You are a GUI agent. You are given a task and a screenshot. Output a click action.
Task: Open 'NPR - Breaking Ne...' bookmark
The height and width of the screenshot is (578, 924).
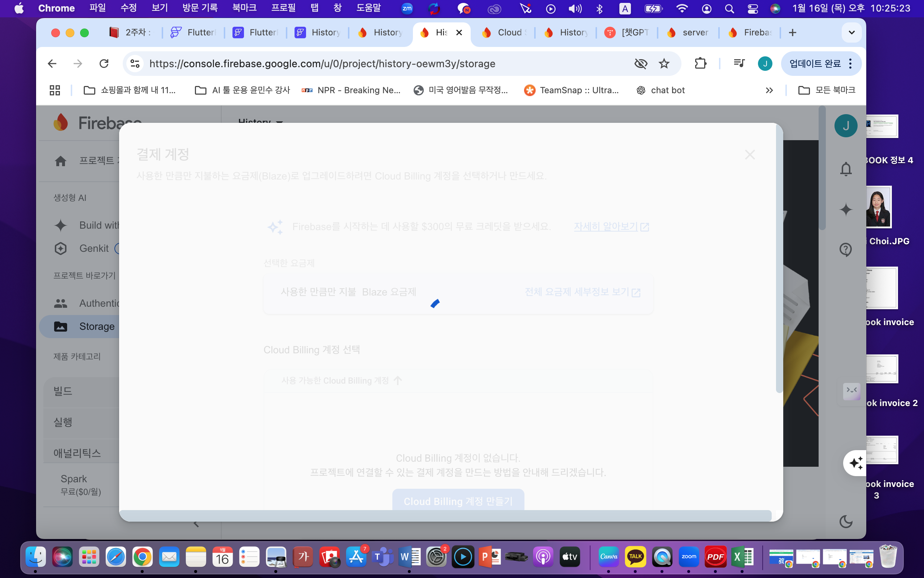(351, 90)
